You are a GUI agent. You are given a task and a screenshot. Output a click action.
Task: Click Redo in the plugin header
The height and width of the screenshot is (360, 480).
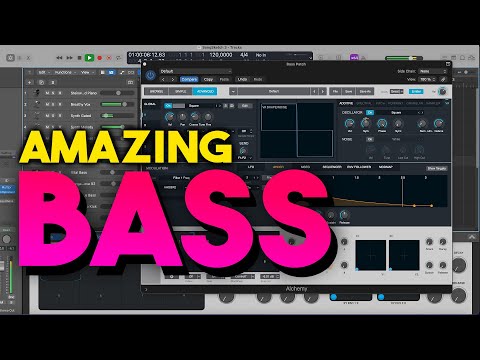tap(258, 79)
